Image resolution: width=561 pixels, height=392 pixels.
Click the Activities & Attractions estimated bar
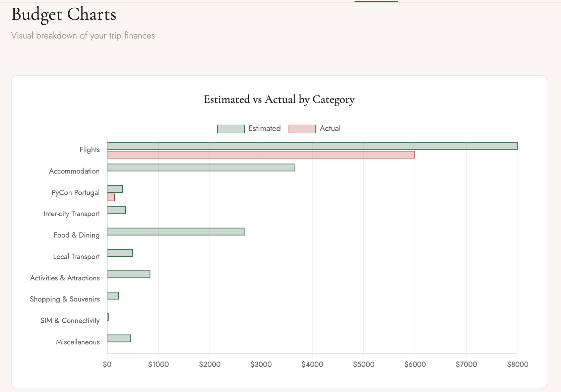point(128,274)
